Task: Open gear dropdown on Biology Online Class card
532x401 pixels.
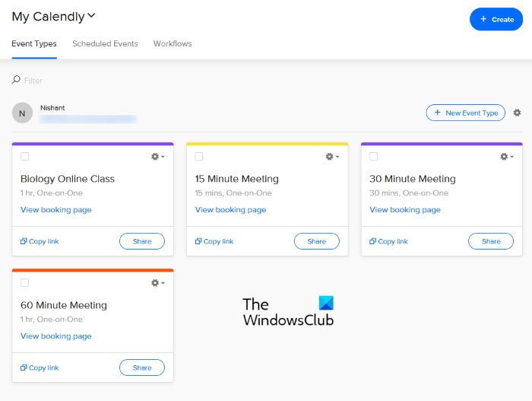Action: (157, 157)
